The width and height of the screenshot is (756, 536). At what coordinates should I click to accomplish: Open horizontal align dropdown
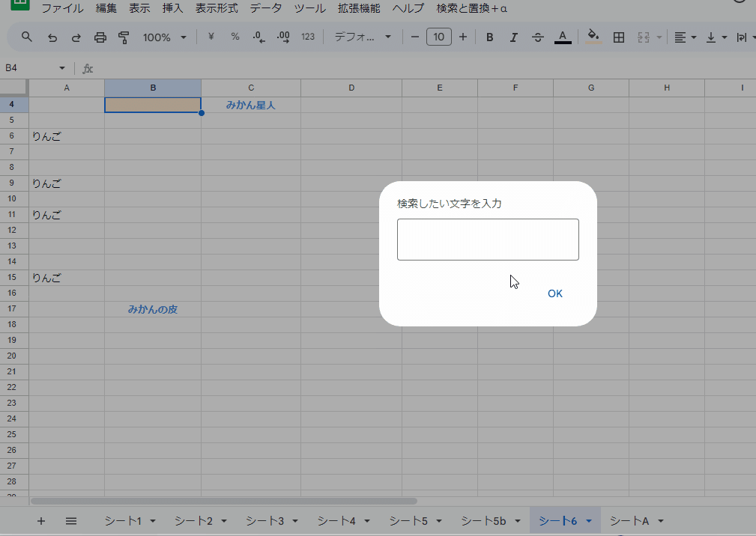(685, 37)
